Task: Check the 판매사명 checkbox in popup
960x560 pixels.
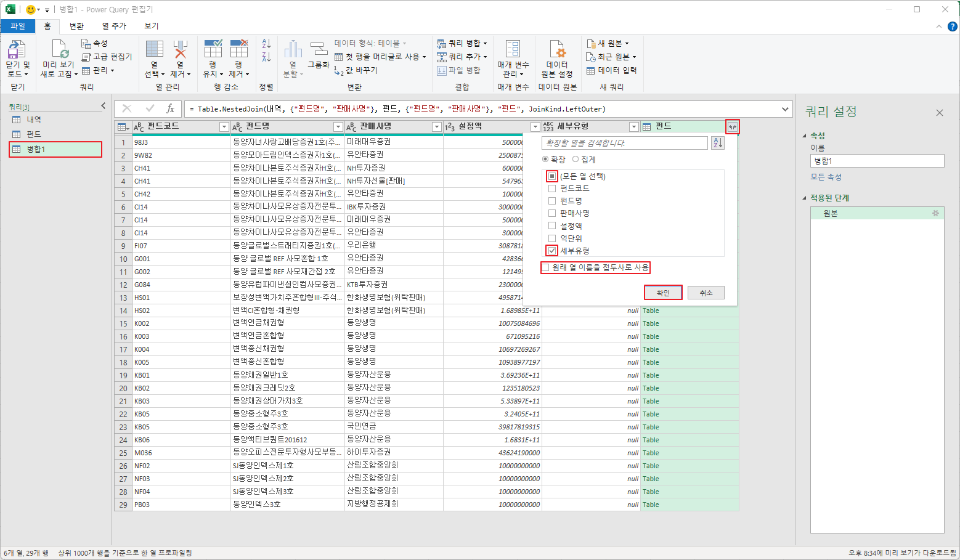Action: tap(552, 213)
